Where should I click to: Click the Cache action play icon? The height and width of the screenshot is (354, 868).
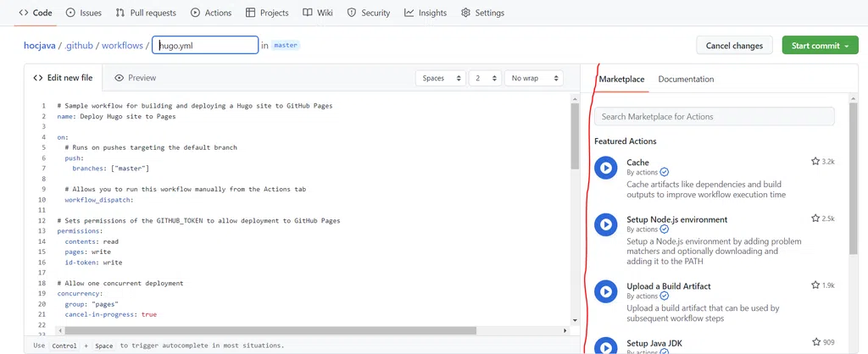[x=605, y=168]
